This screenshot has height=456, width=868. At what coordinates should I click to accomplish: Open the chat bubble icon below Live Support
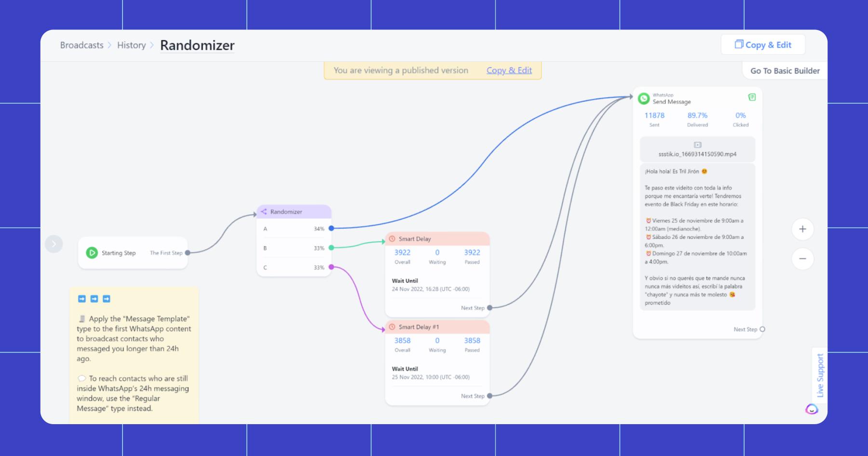812,409
